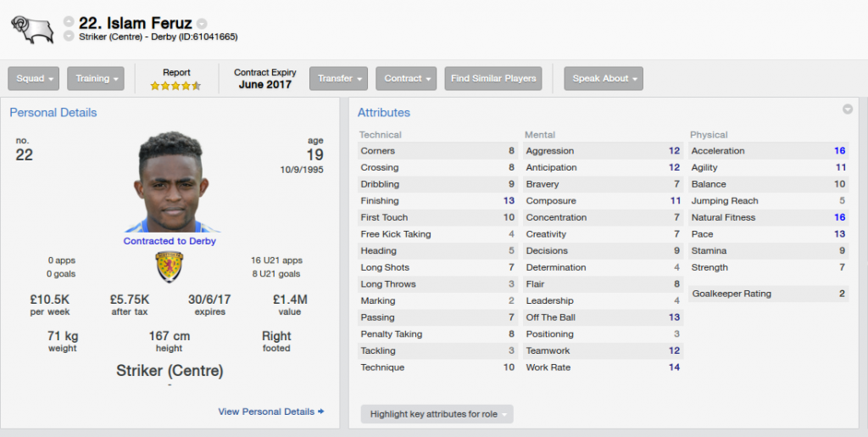The width and height of the screenshot is (868, 437).
Task: Expand the Speak About menu
Action: [604, 79]
